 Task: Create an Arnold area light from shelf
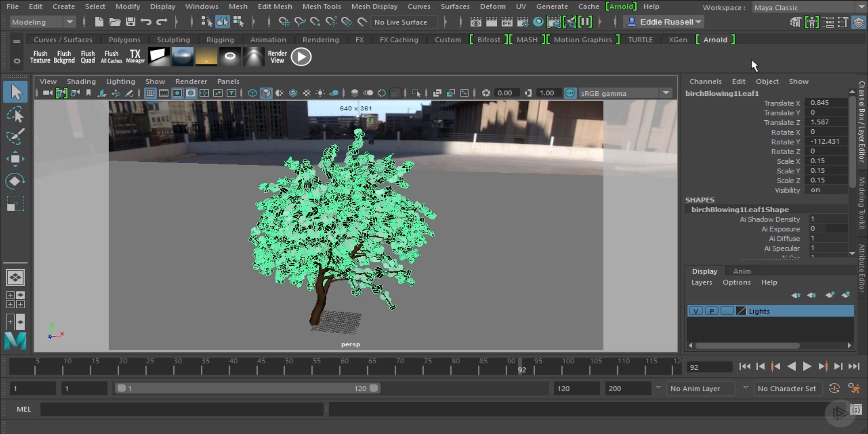point(159,57)
